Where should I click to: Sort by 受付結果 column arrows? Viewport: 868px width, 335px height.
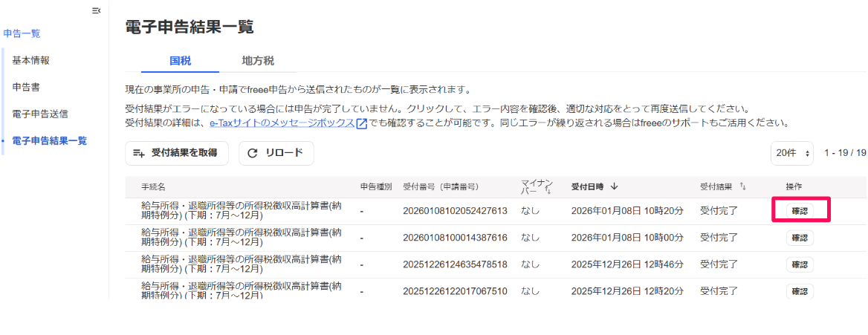pyautogui.click(x=743, y=186)
